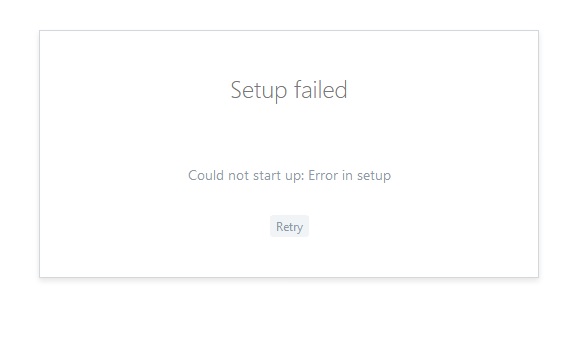The image size is (585, 364).
Task: Click the words "Could not" in the message
Action: [x=218, y=175]
